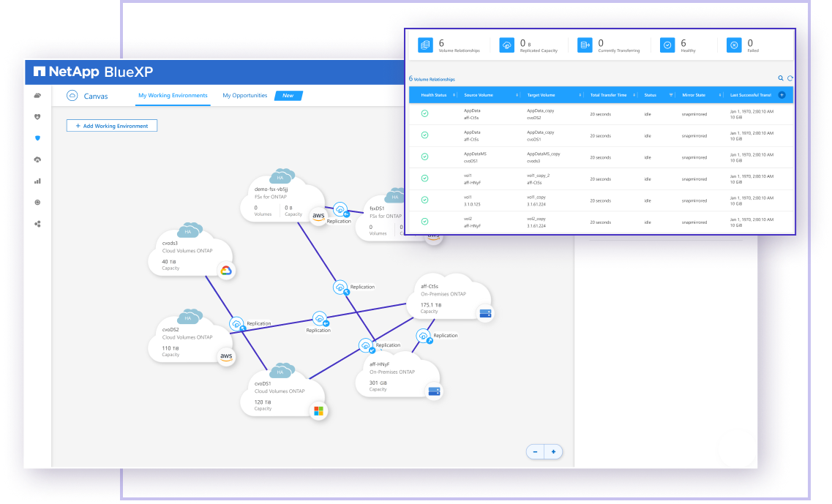The height and width of the screenshot is (504, 832).
Task: Click the Replication icon near cvoDS2 link
Action: point(236,323)
